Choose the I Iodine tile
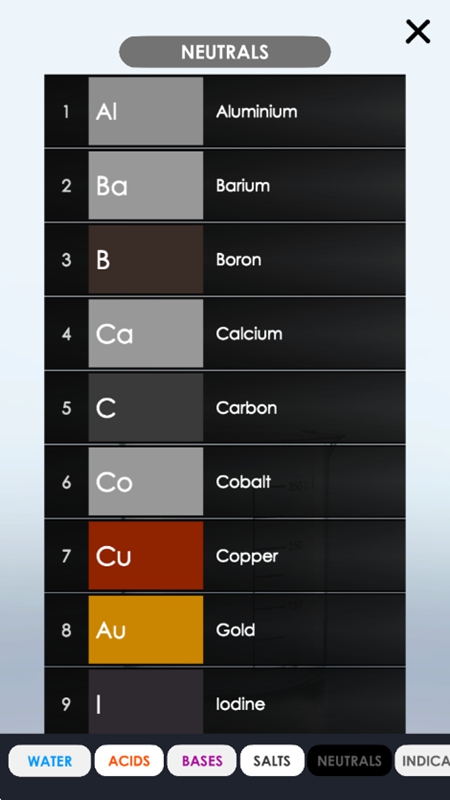450x800 pixels. click(x=146, y=702)
